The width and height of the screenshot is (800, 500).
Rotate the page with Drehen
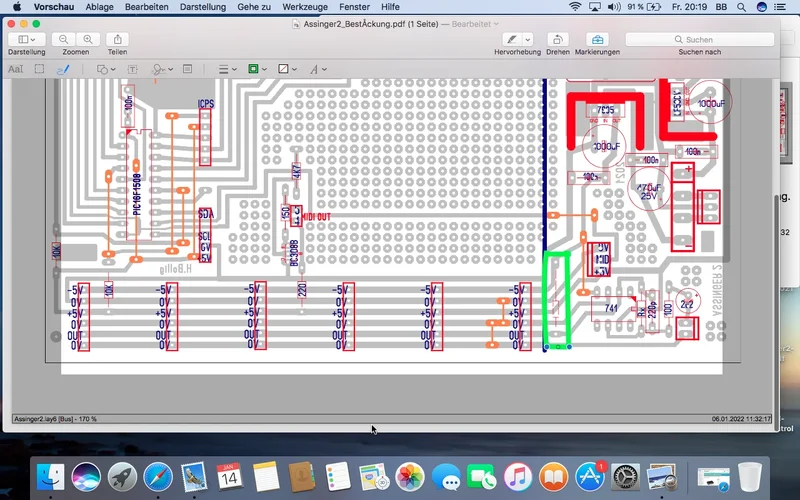click(558, 38)
